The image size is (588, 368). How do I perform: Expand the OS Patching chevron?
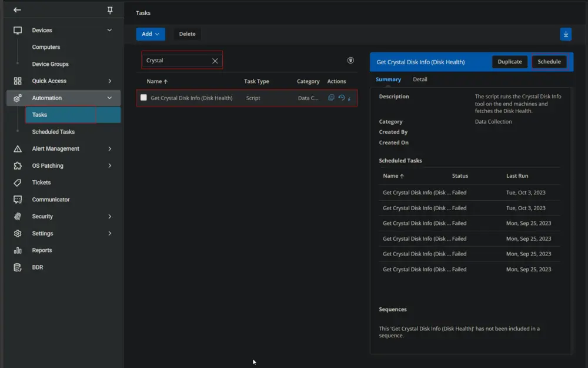coord(110,165)
